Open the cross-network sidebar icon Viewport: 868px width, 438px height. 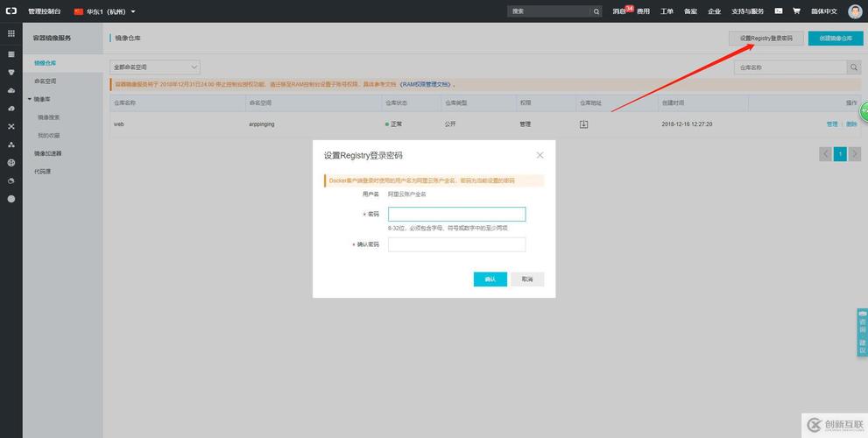pos(11,127)
